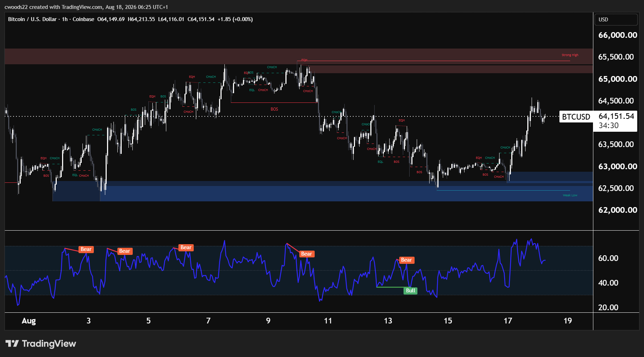This screenshot has width=644, height=357.
Task: Click the open value O64,149.69
Action: tap(111, 19)
